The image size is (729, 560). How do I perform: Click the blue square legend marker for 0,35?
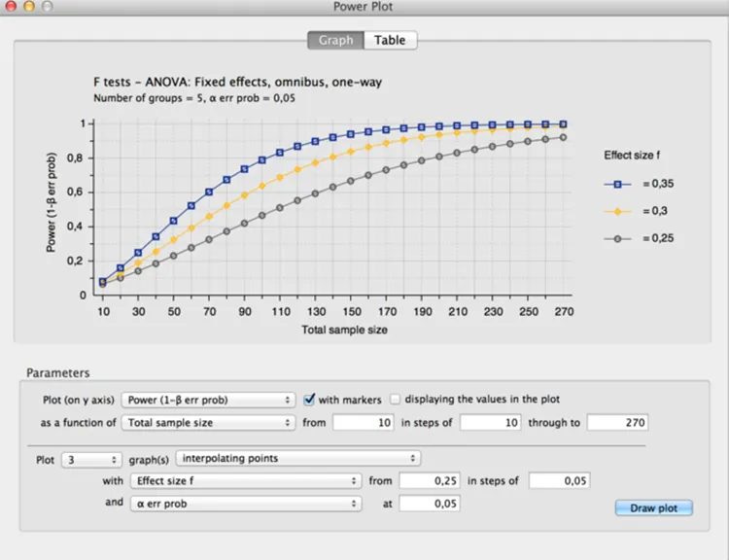[617, 184]
